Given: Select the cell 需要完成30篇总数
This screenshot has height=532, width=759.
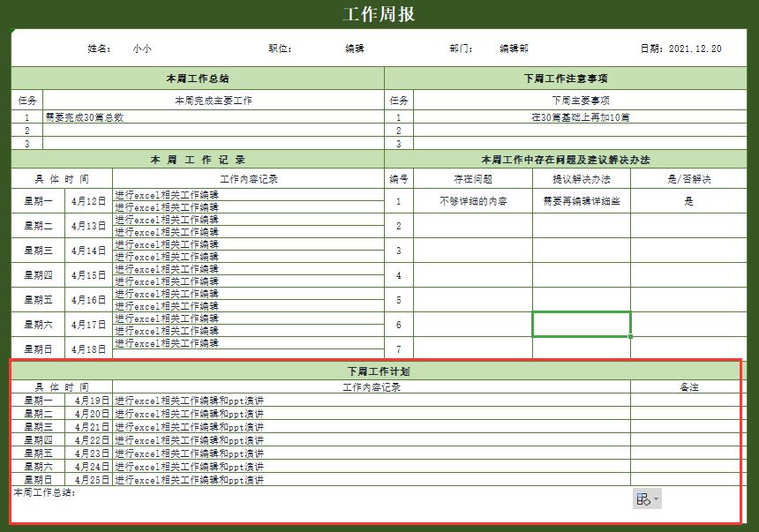Looking at the screenshot, I should (213, 117).
